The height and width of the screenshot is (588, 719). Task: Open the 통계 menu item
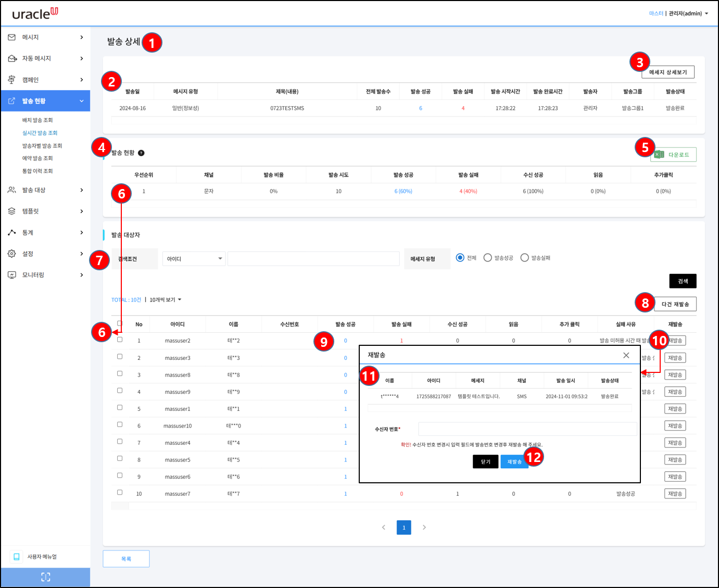45,232
